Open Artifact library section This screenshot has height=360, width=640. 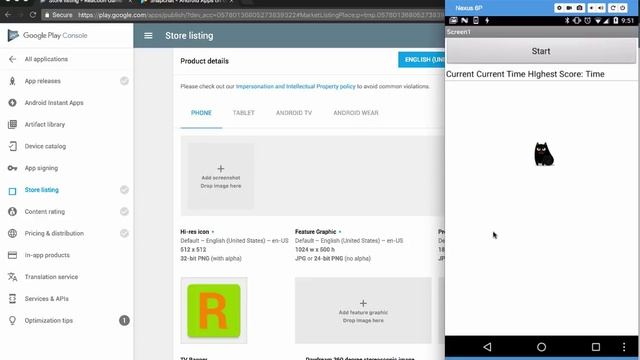44,124
